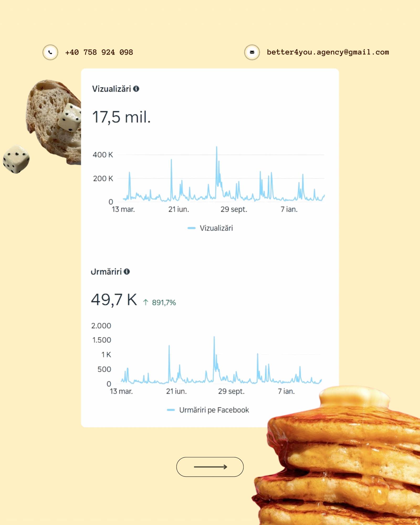Click the envelope email icon
Screen dimensions: 420x525
pos(252,52)
